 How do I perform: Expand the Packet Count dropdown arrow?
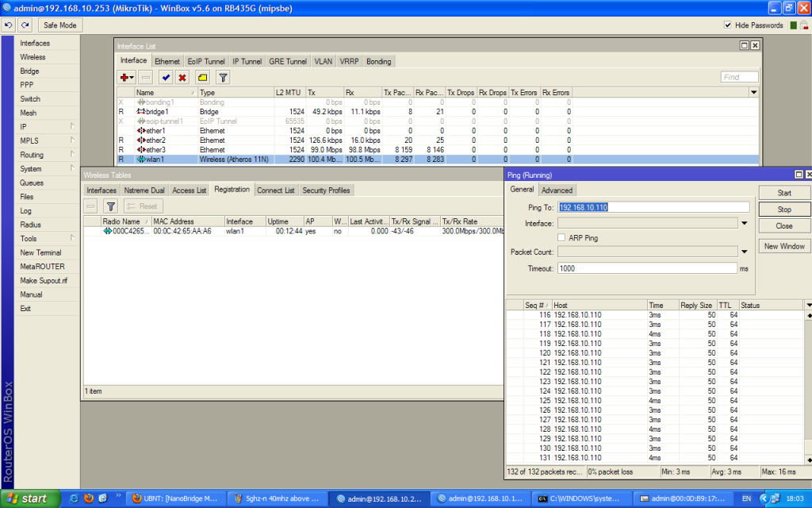click(x=744, y=252)
